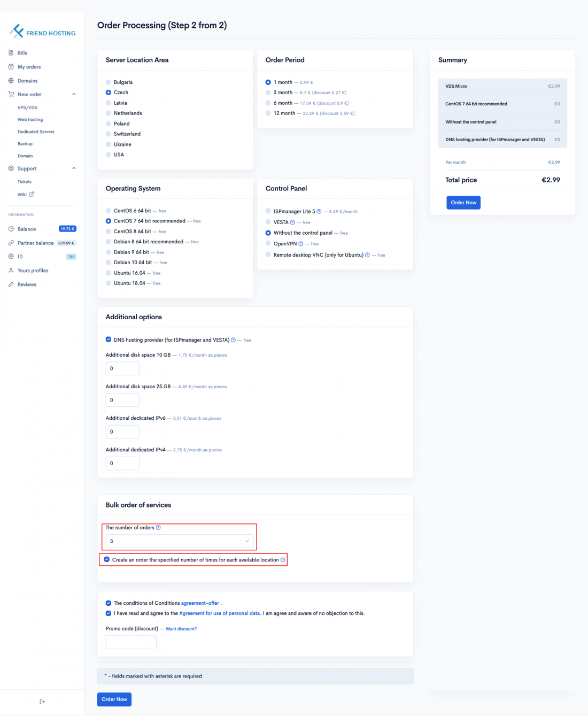The width and height of the screenshot is (588, 716).
Task: Click the Additional disk space 25 GB quantity field
Action: tap(122, 400)
